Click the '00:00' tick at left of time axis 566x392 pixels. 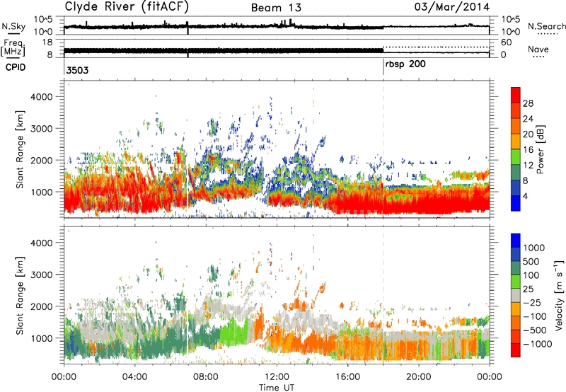[x=64, y=377]
